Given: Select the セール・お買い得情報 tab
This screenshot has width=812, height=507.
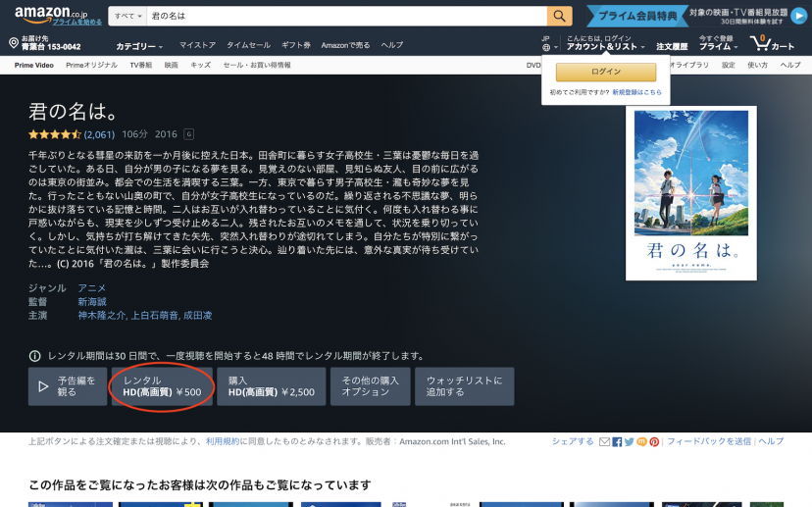Looking at the screenshot, I should click(257, 66).
